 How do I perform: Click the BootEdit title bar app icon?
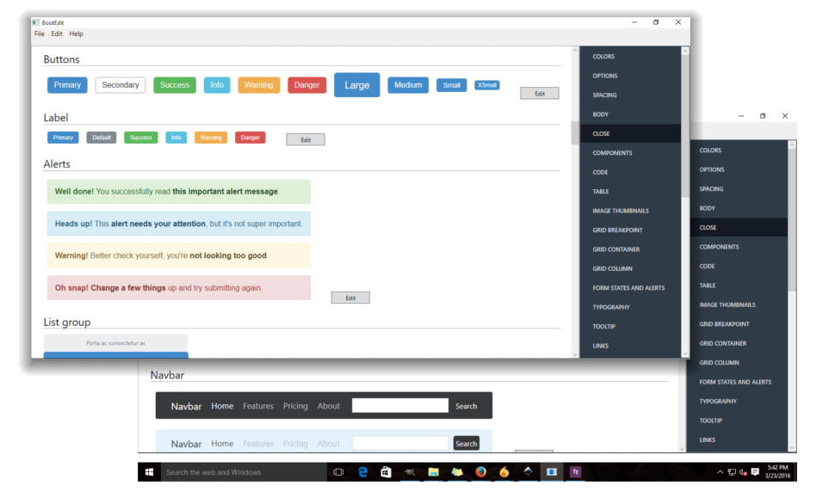[x=35, y=22]
